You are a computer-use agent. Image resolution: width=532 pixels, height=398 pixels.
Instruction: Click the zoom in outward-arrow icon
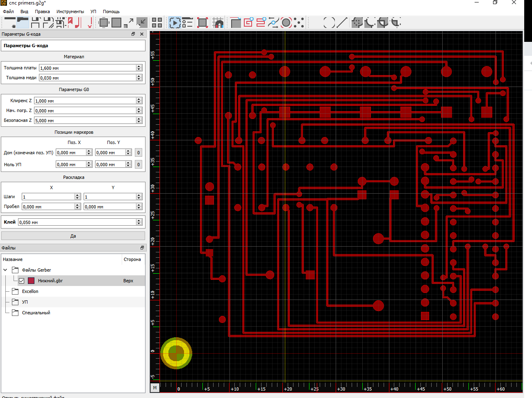point(129,23)
